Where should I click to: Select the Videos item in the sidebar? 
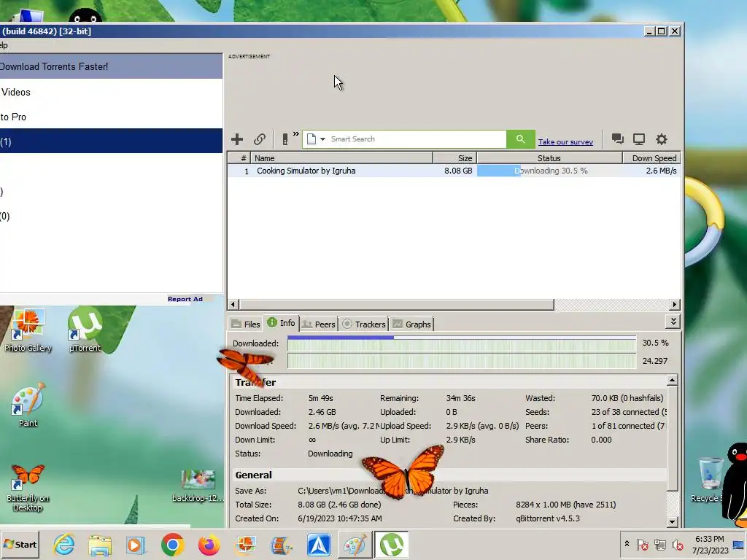tap(111, 93)
